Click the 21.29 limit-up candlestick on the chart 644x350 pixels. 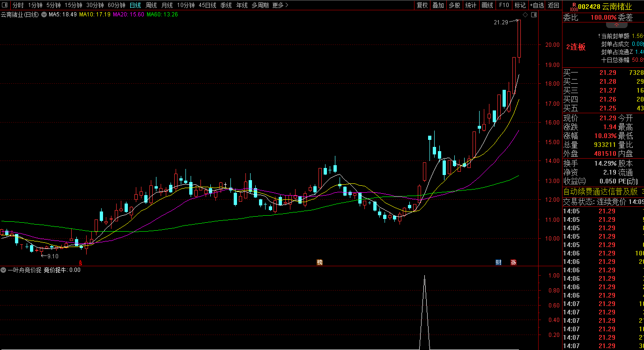519,40
